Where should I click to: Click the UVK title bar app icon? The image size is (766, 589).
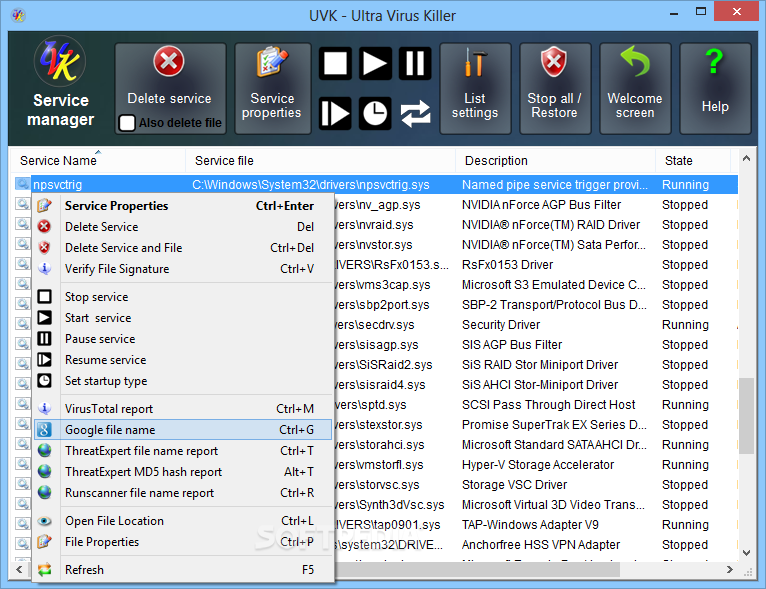[x=18, y=16]
